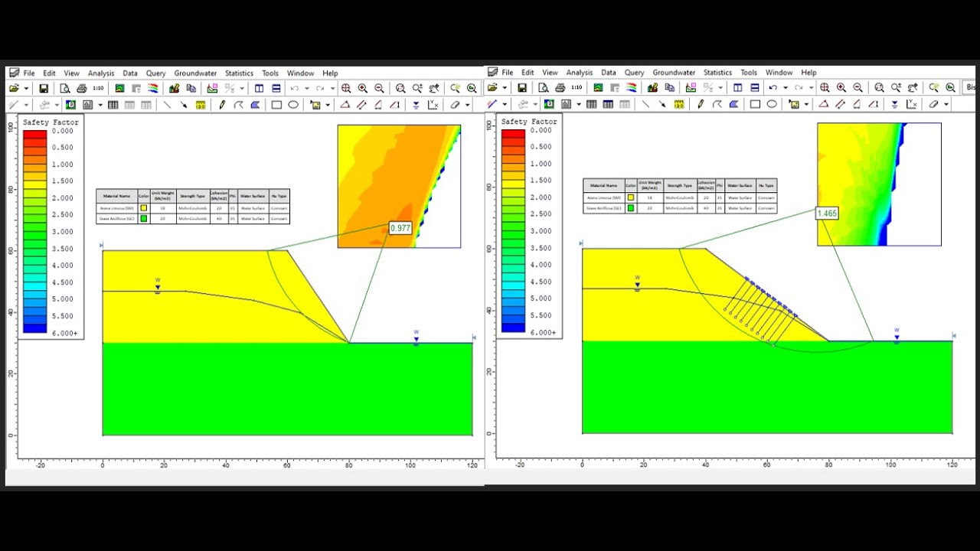Click Zoom All icon in left window

[x=346, y=88]
